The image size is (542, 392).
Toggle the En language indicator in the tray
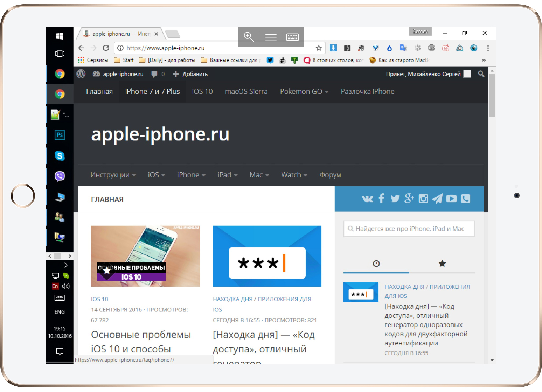(x=55, y=286)
